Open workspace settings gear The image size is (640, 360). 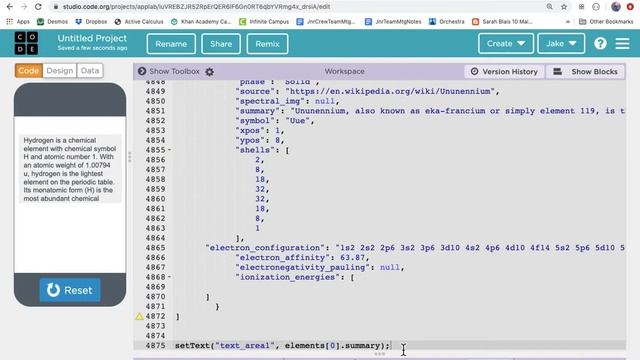(x=209, y=71)
